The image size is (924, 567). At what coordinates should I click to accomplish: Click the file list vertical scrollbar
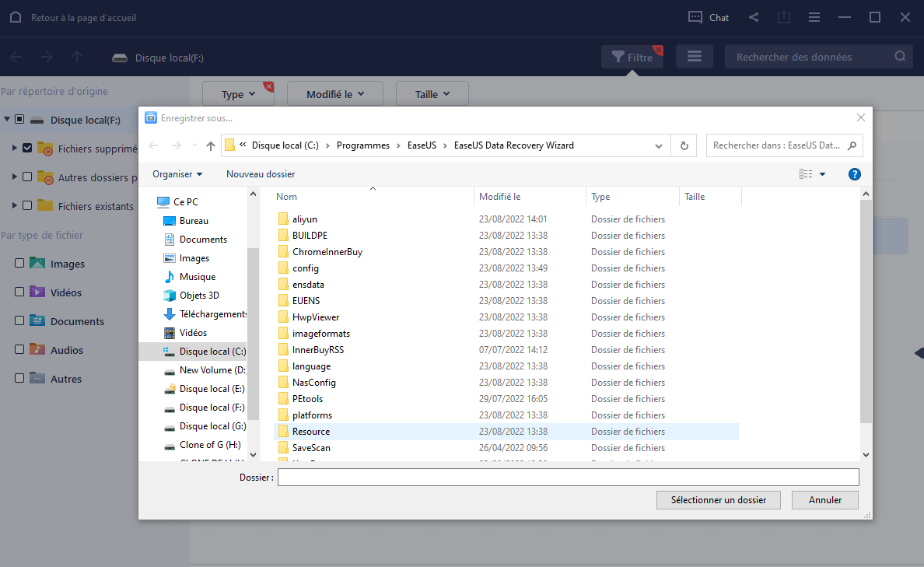click(866, 311)
